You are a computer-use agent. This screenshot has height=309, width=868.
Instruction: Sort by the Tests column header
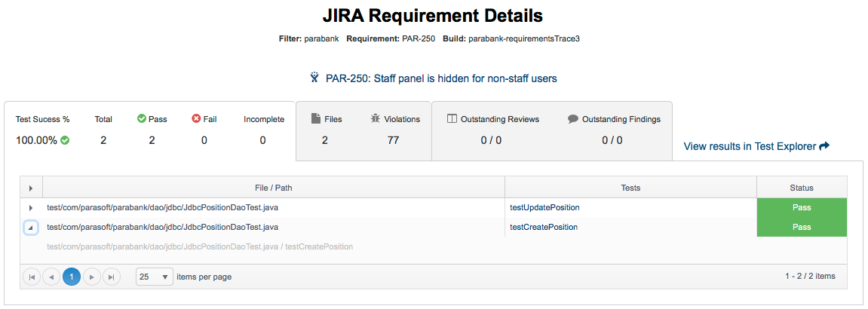pyautogui.click(x=630, y=188)
